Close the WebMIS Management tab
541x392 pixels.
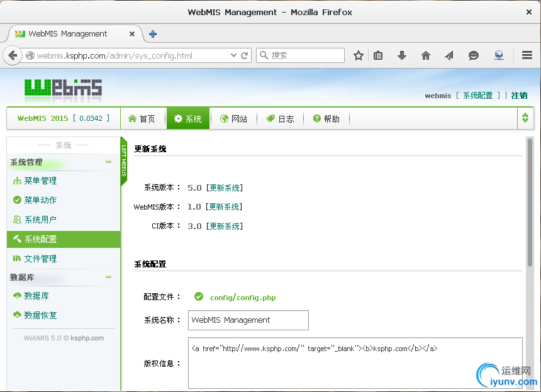pyautogui.click(x=132, y=34)
